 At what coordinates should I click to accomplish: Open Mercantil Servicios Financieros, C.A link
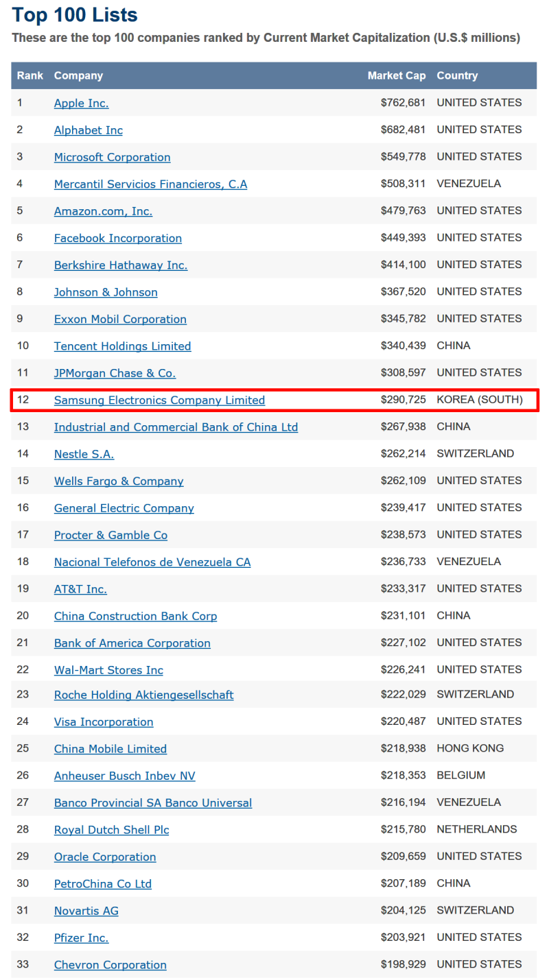[x=150, y=184]
